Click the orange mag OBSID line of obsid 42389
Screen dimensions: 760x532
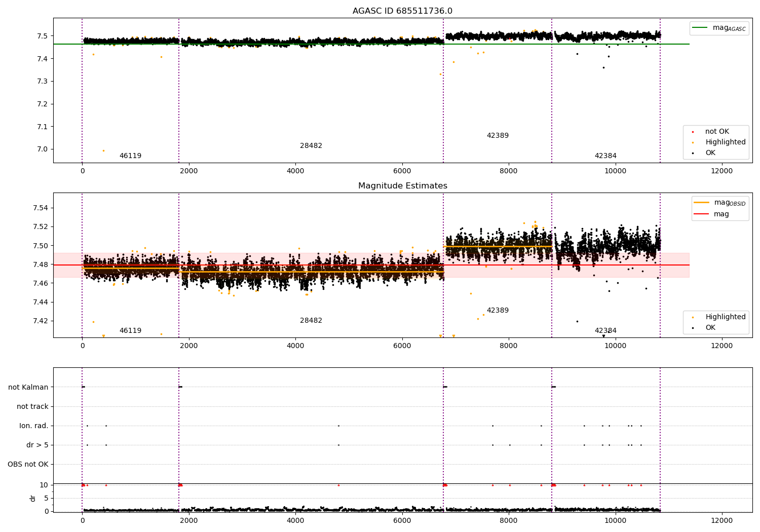coord(498,247)
